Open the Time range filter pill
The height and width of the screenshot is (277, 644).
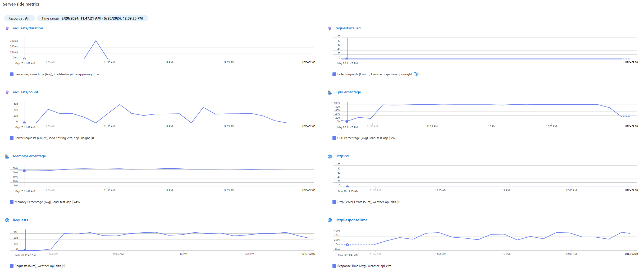point(92,18)
